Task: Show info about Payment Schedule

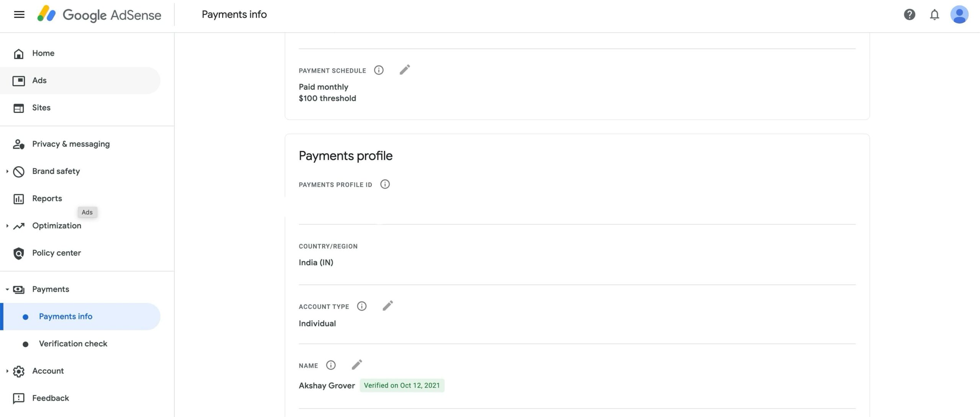Action: (379, 70)
